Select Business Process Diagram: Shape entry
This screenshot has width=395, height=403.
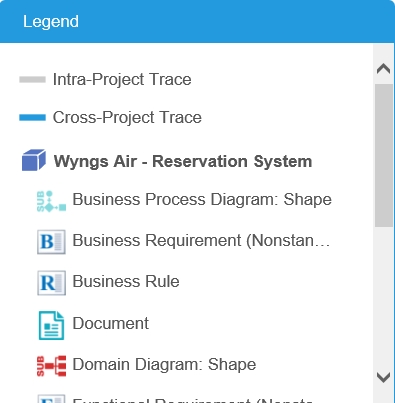tap(202, 200)
